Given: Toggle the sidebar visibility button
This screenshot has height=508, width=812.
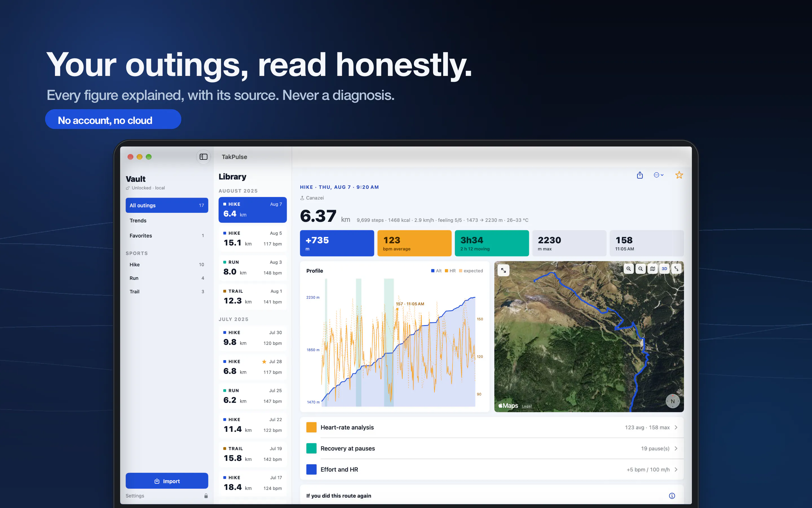Looking at the screenshot, I should click(x=203, y=157).
